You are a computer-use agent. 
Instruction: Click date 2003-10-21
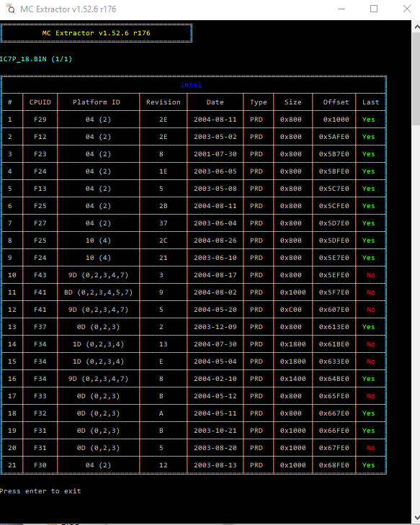[215, 431]
